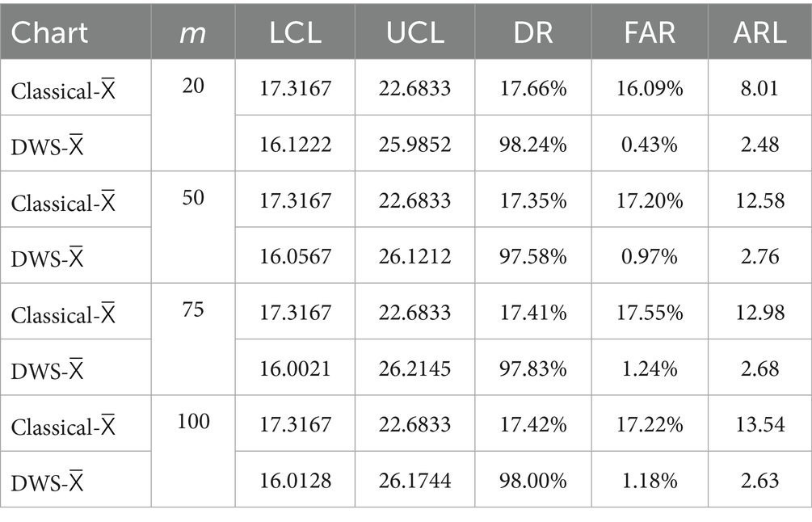
Task: Select the m column header
Action: click(x=192, y=32)
